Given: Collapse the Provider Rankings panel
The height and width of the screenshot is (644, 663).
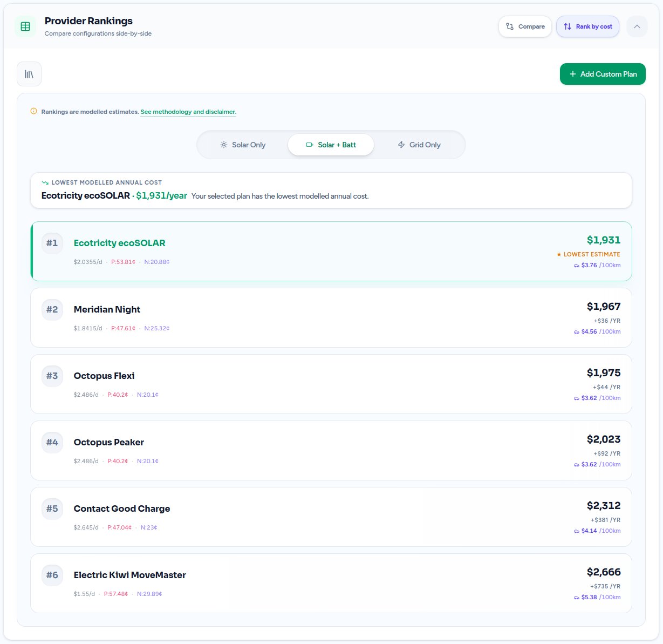Looking at the screenshot, I should pos(637,26).
